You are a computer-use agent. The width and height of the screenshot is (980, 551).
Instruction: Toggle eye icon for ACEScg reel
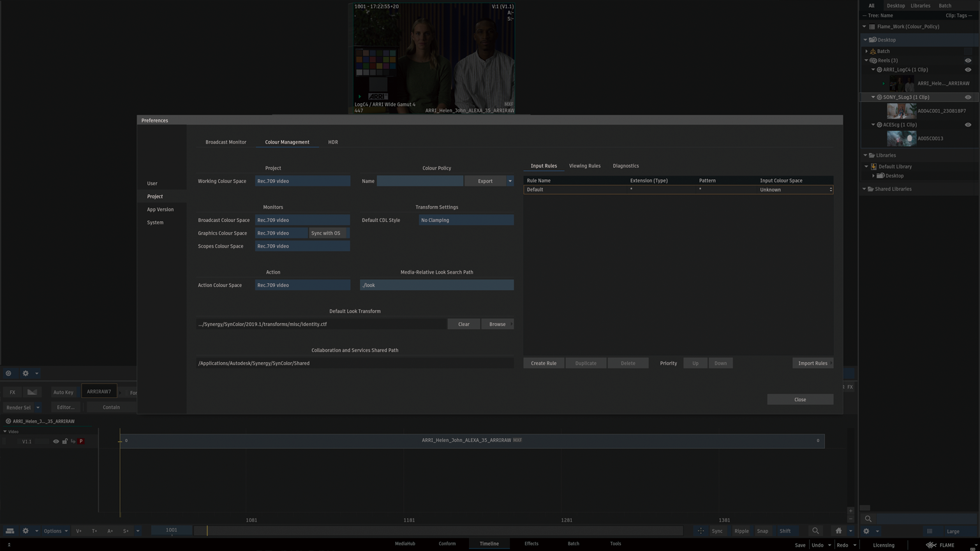tap(968, 124)
